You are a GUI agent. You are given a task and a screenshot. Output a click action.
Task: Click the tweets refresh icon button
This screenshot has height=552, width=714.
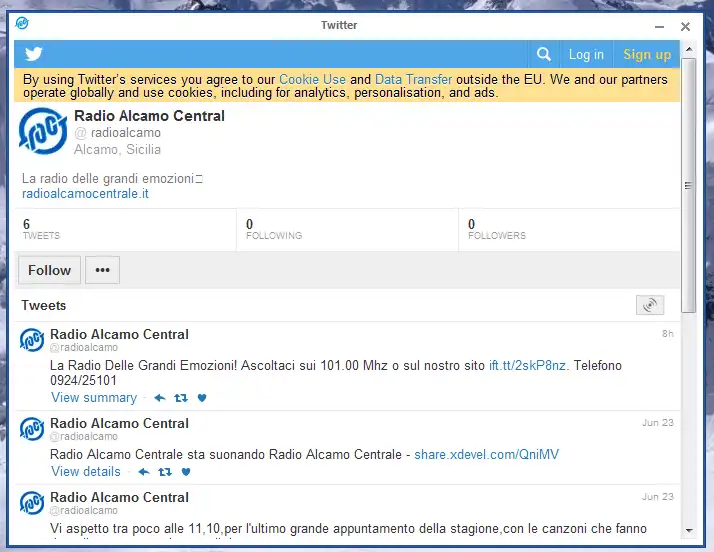(650, 305)
